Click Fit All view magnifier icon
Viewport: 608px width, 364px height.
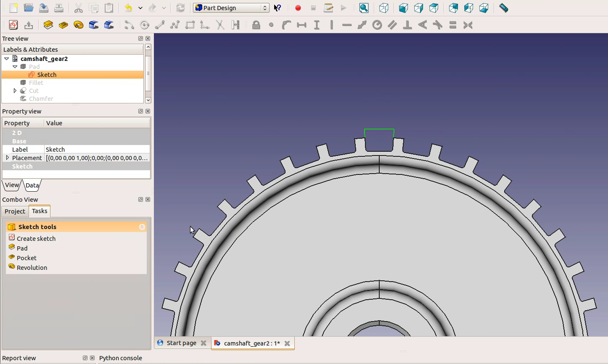[364, 8]
